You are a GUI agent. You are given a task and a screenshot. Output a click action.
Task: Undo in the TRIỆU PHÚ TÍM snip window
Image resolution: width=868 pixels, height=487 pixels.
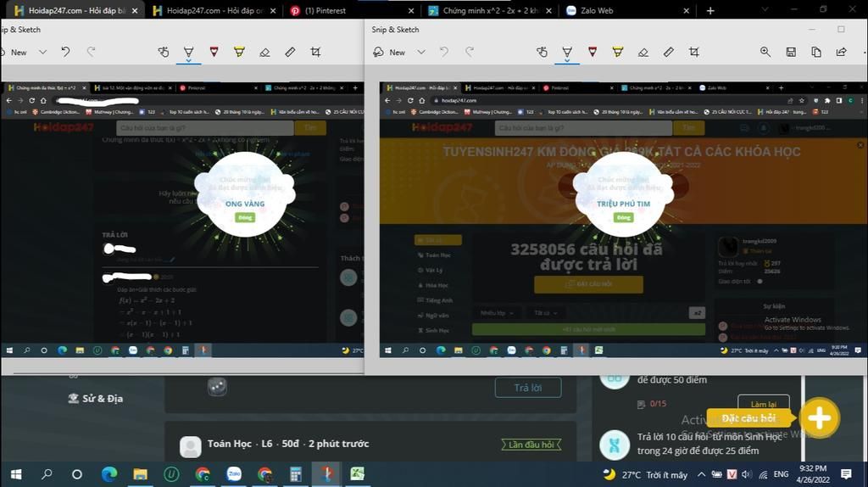(x=444, y=52)
